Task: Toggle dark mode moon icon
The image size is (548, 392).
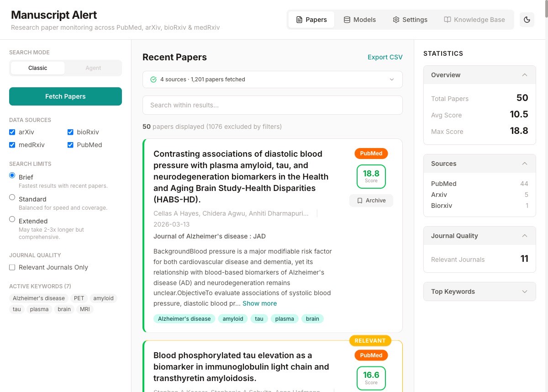Action: pyautogui.click(x=527, y=20)
